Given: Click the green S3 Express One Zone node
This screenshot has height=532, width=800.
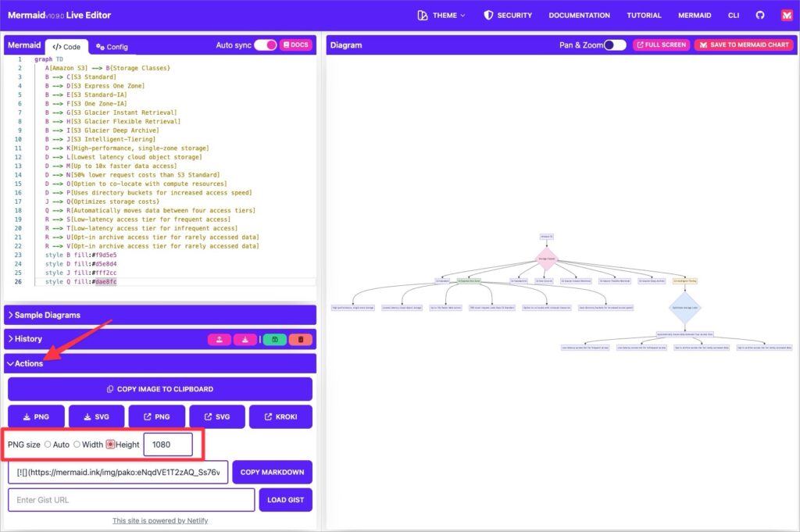Looking at the screenshot, I should click(469, 281).
